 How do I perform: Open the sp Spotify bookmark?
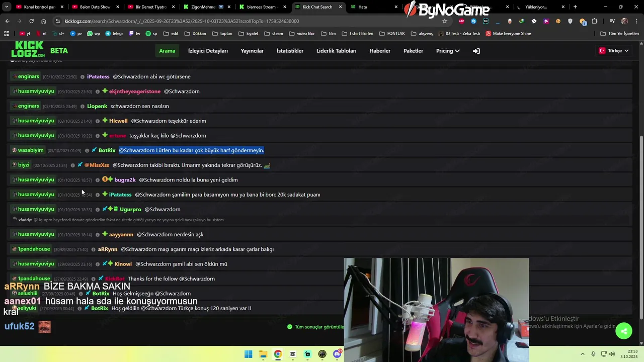[x=151, y=34]
